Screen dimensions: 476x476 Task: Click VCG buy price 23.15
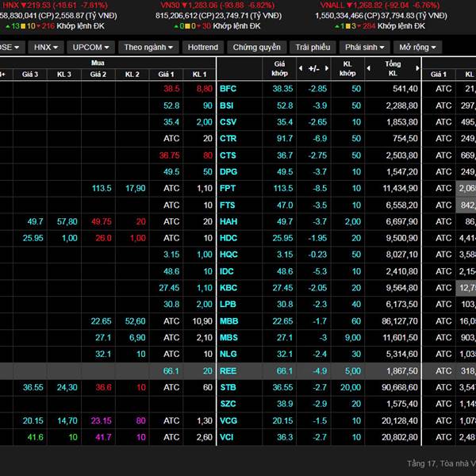(x=101, y=420)
